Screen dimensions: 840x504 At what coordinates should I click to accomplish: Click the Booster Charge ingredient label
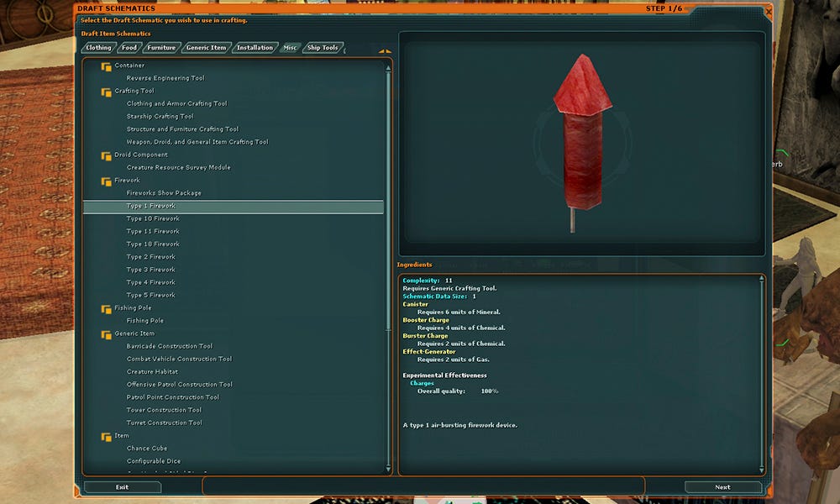tap(426, 320)
